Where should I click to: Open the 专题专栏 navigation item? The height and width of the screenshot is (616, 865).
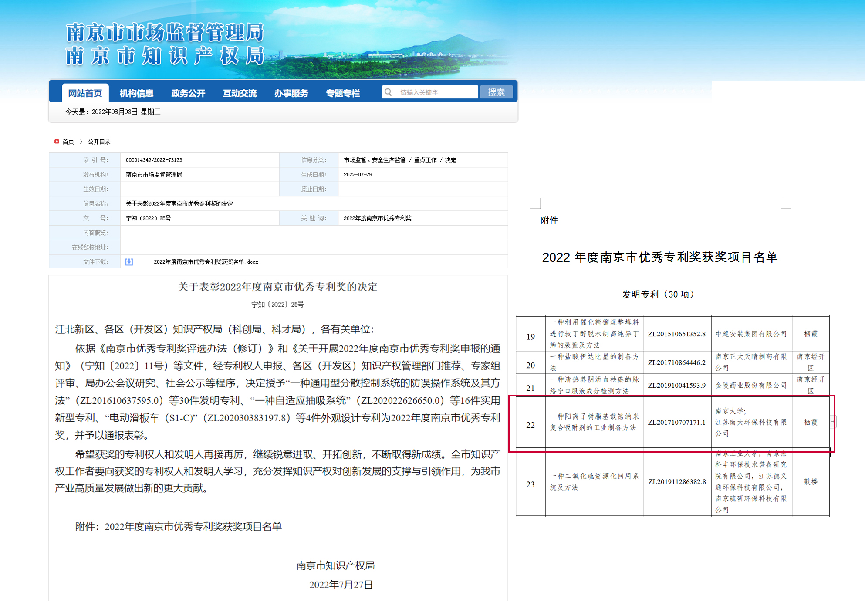pyautogui.click(x=343, y=93)
